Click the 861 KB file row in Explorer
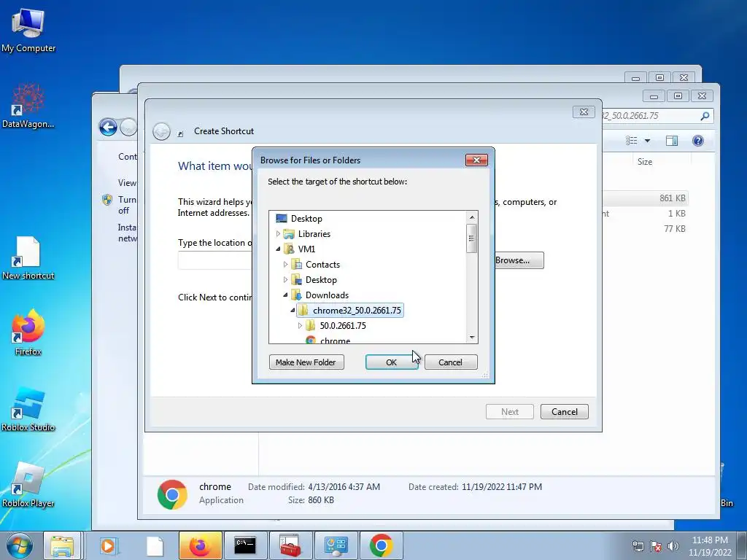The height and width of the screenshot is (560, 747). coord(645,198)
